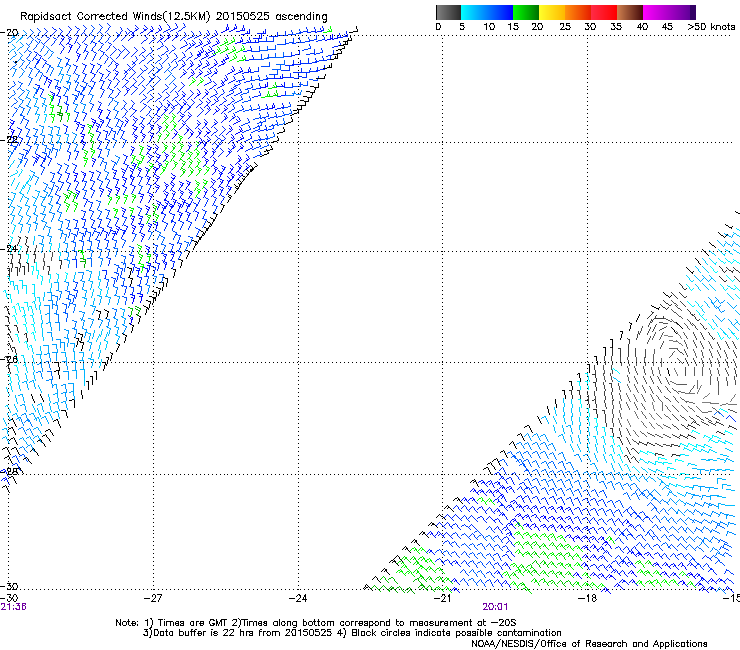Click the '35' label under the color scale
This screenshot has width=740, height=650.
tap(616, 26)
